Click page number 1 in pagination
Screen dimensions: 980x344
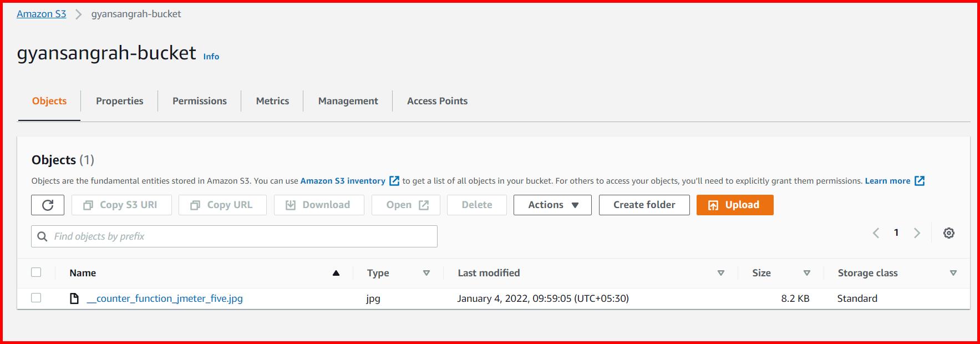tap(896, 233)
